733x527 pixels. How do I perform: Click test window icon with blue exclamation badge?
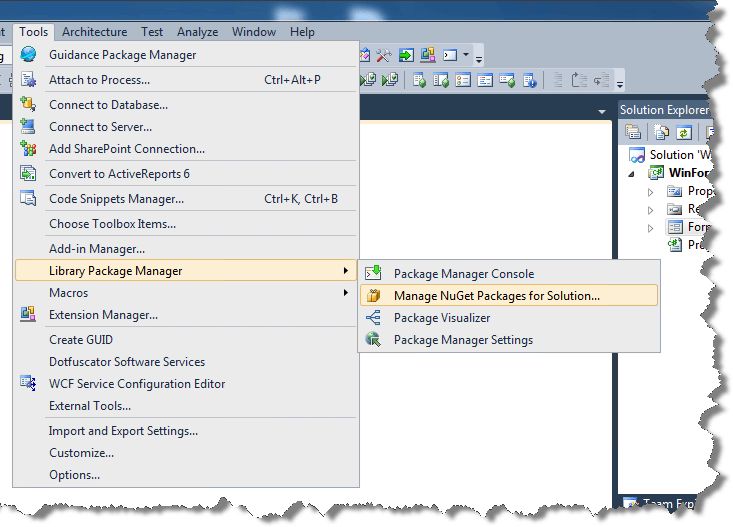[530, 81]
